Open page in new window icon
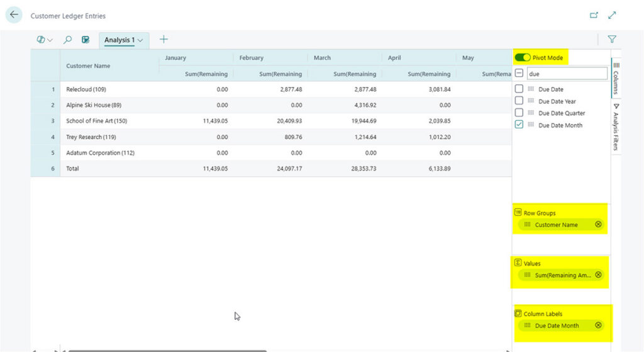 pos(594,15)
